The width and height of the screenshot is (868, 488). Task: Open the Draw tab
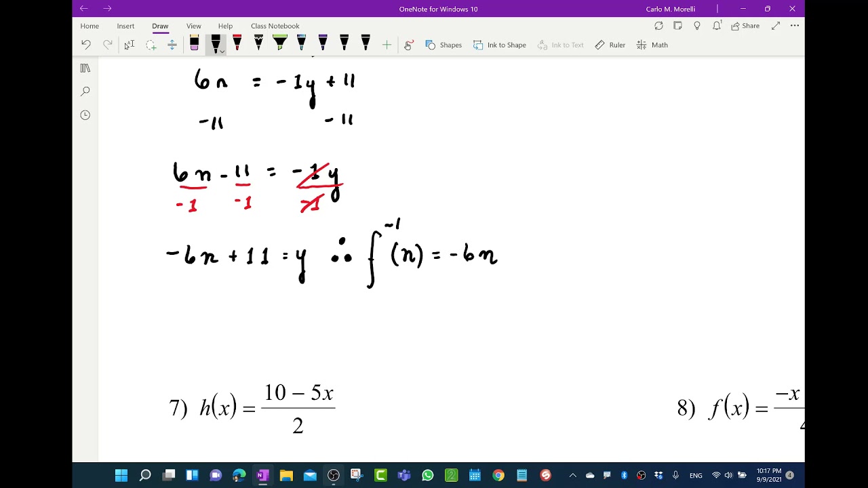[x=160, y=26]
